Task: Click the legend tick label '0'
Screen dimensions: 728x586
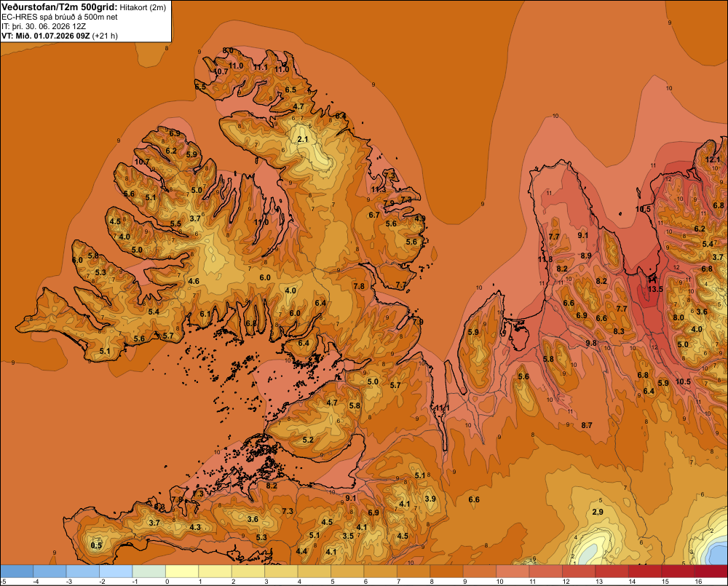Action: (167, 582)
